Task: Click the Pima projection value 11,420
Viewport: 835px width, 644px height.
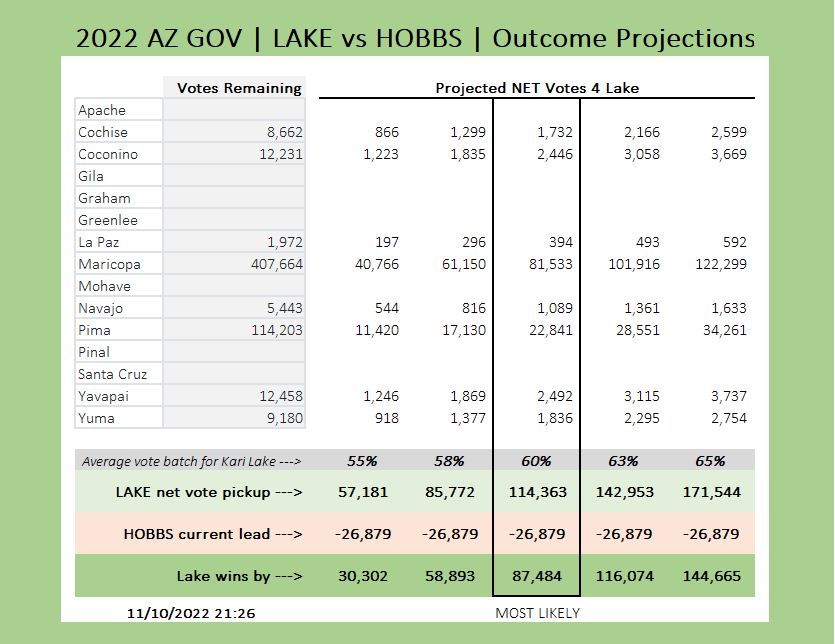Action: [x=376, y=330]
